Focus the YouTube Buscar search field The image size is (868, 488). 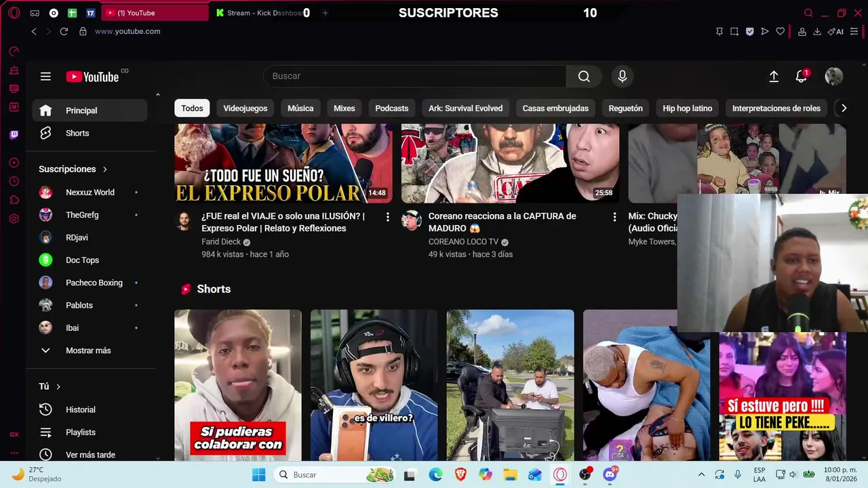coord(414,77)
